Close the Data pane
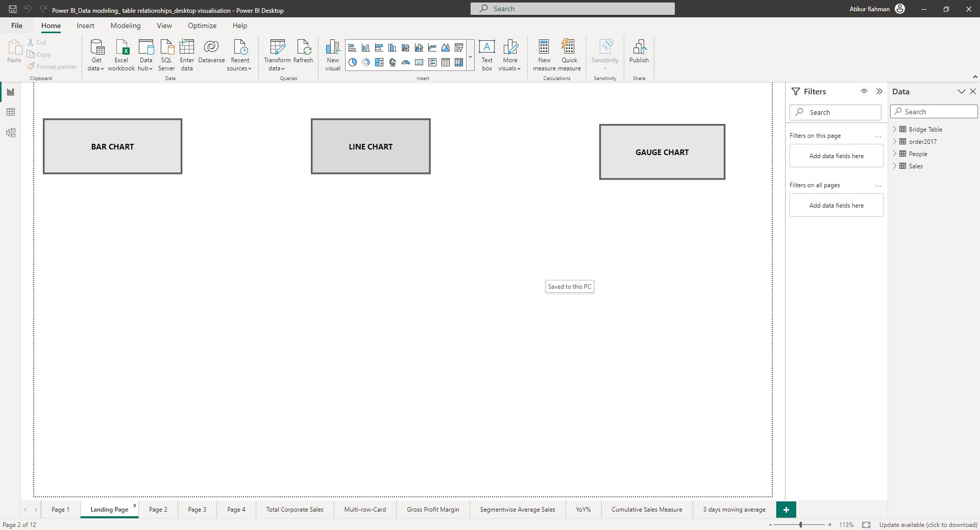The image size is (980, 530). tap(973, 91)
